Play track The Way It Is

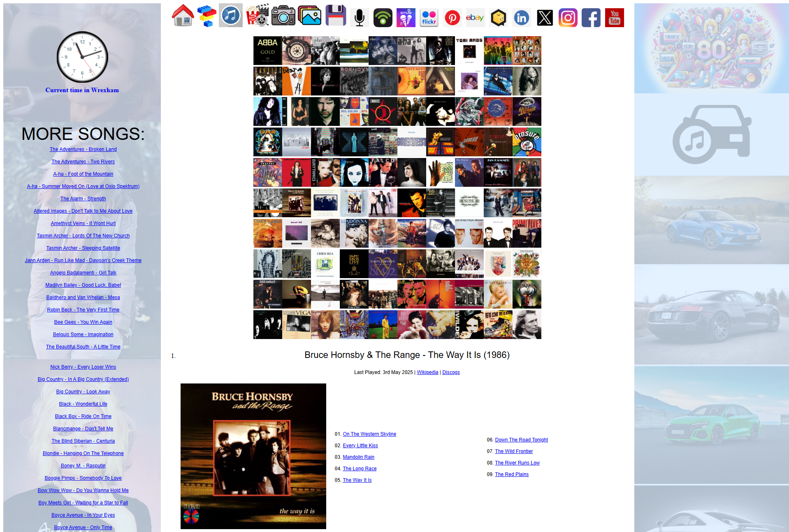tap(357, 480)
